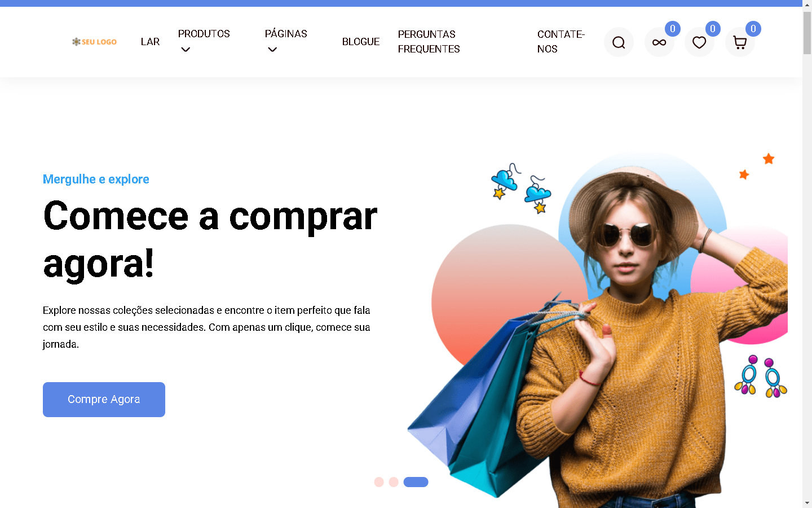This screenshot has height=508, width=812.
Task: Open the compare infinity icon
Action: (x=659, y=42)
